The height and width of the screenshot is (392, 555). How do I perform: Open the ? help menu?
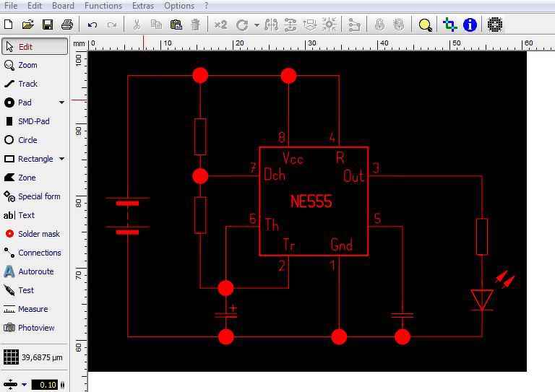click(207, 6)
